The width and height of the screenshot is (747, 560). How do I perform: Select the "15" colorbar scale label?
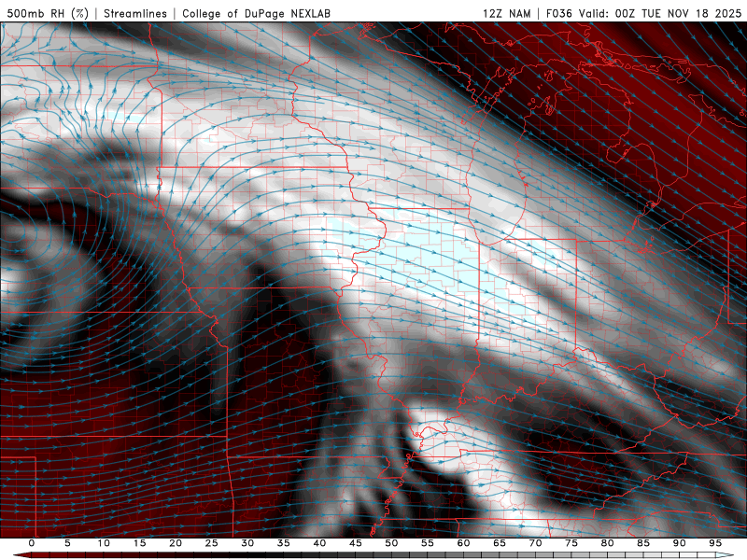pos(139,543)
